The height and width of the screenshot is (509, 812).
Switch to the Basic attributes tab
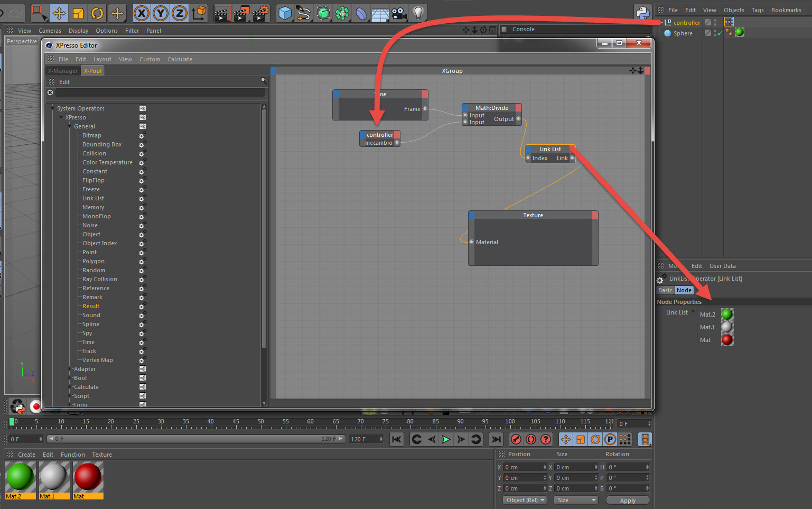pyautogui.click(x=665, y=290)
